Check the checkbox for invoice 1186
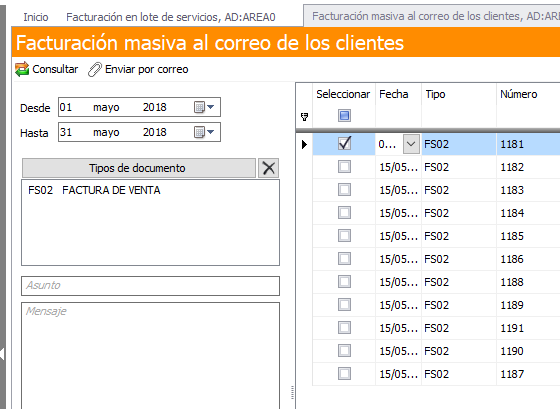Image resolution: width=560 pixels, height=409 pixels. click(344, 259)
